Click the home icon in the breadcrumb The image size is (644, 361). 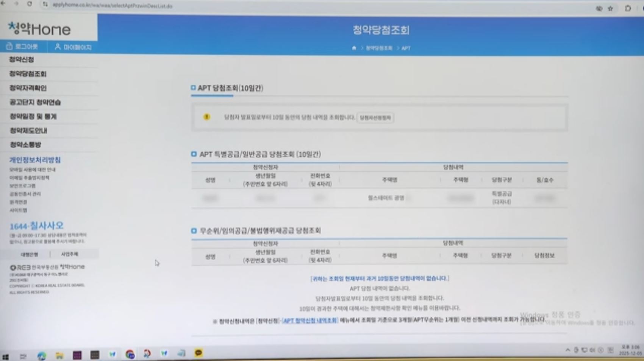pos(354,48)
